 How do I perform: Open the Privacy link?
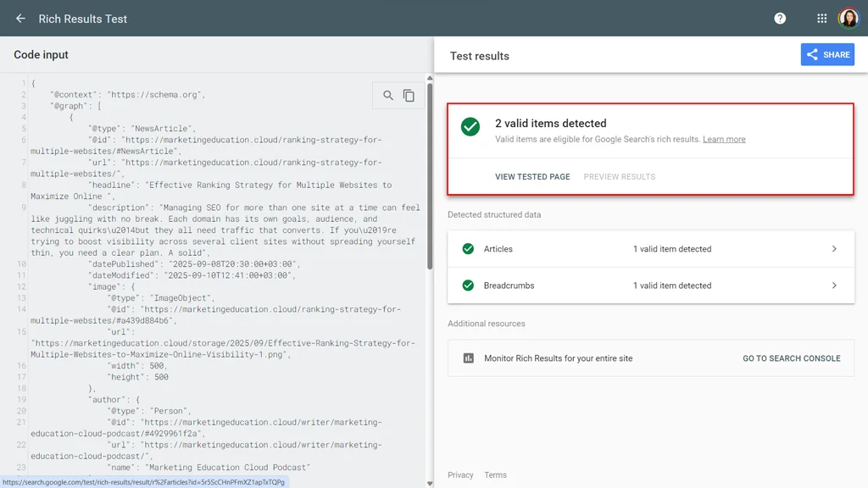point(460,474)
